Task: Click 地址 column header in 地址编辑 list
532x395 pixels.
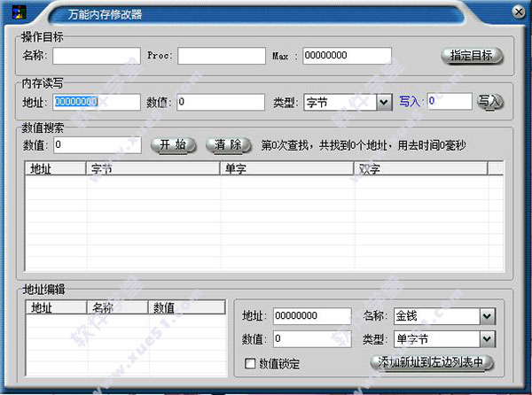Action: (x=57, y=307)
